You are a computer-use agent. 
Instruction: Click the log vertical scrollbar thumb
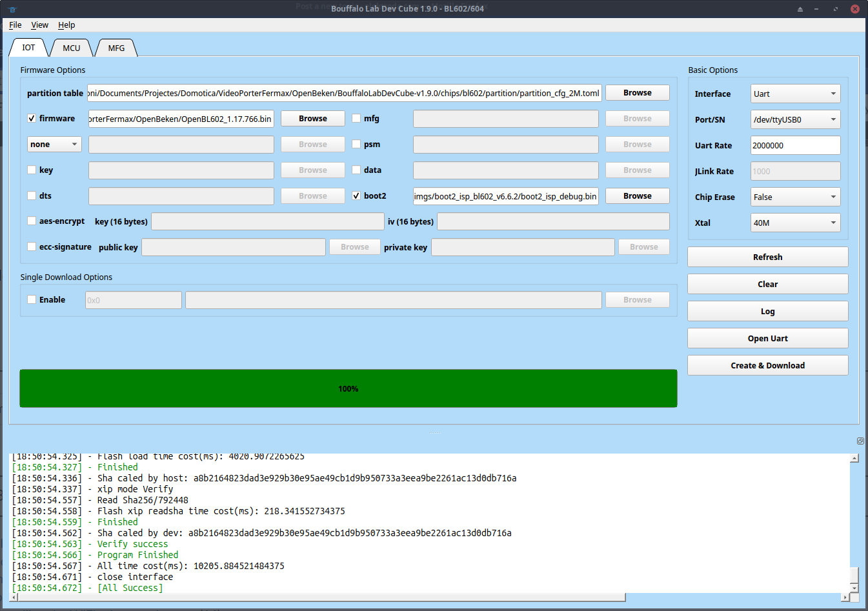(854, 575)
